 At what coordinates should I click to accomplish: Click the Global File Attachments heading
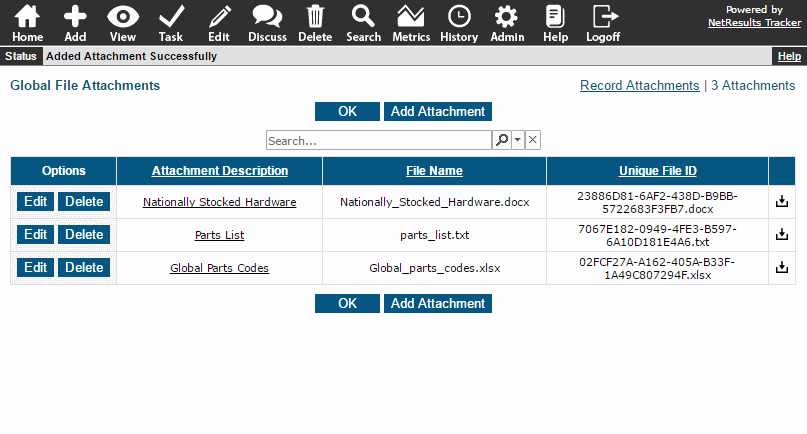[x=85, y=85]
